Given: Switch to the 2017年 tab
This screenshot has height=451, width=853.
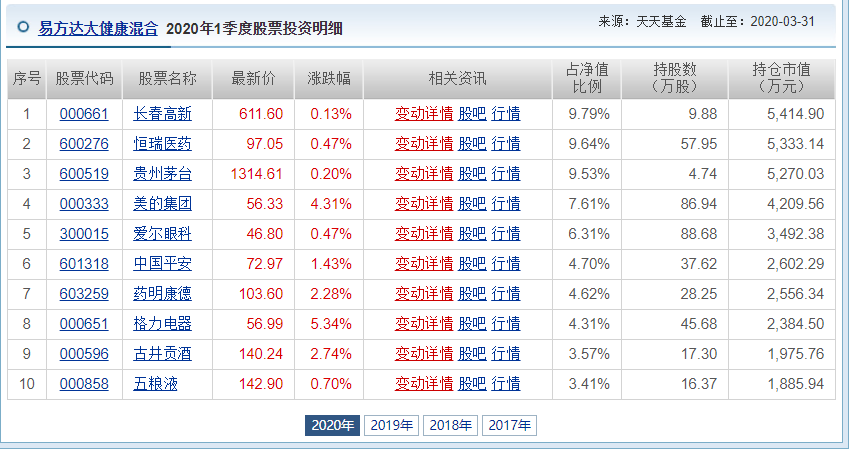Looking at the screenshot, I should pyautogui.click(x=509, y=425).
